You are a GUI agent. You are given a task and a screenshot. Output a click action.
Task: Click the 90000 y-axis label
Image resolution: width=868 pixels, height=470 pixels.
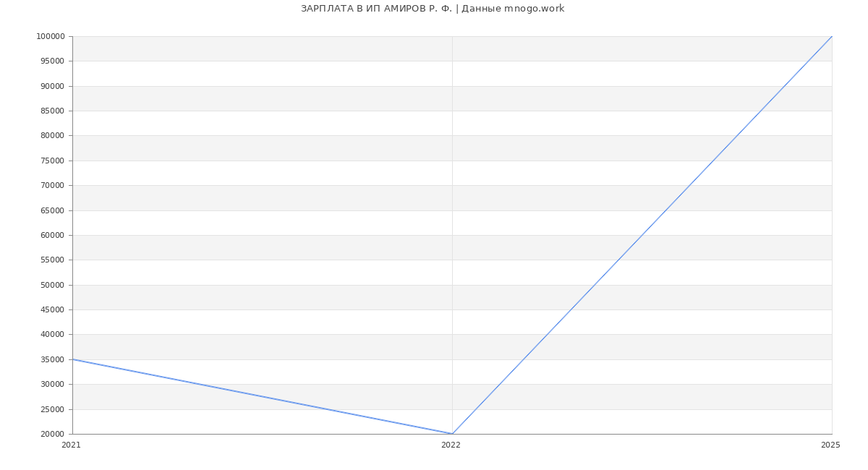click(52, 86)
